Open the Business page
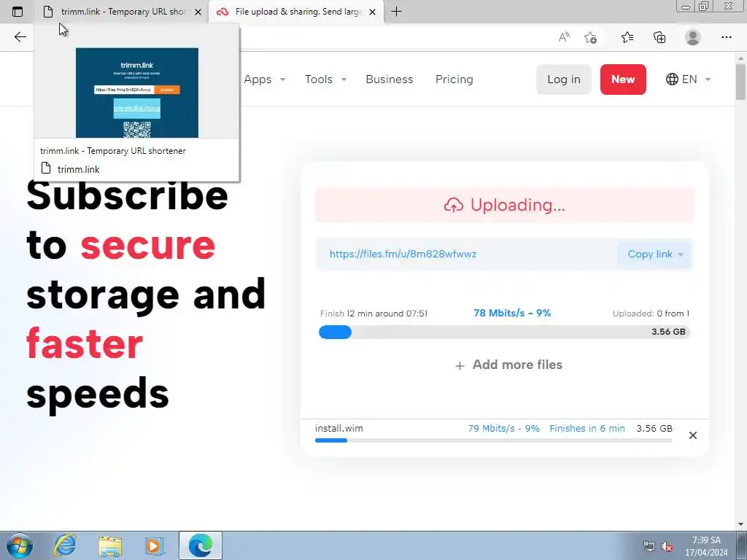 390,79
